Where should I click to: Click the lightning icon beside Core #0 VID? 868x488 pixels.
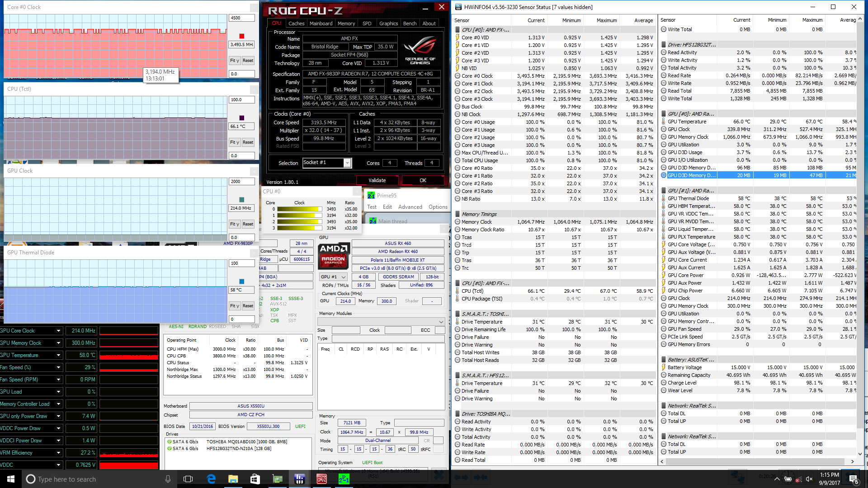click(458, 38)
